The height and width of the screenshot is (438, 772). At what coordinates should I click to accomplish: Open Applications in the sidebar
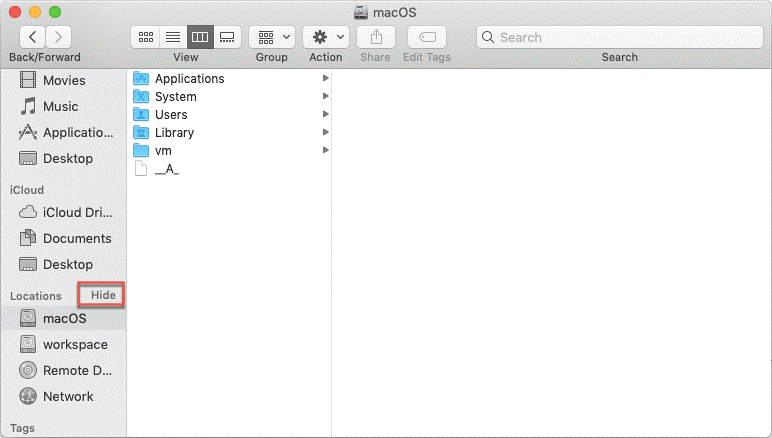64,132
